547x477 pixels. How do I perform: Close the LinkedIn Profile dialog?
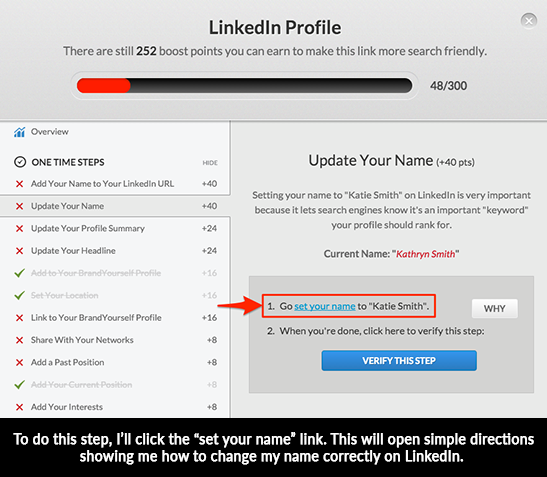tap(529, 21)
